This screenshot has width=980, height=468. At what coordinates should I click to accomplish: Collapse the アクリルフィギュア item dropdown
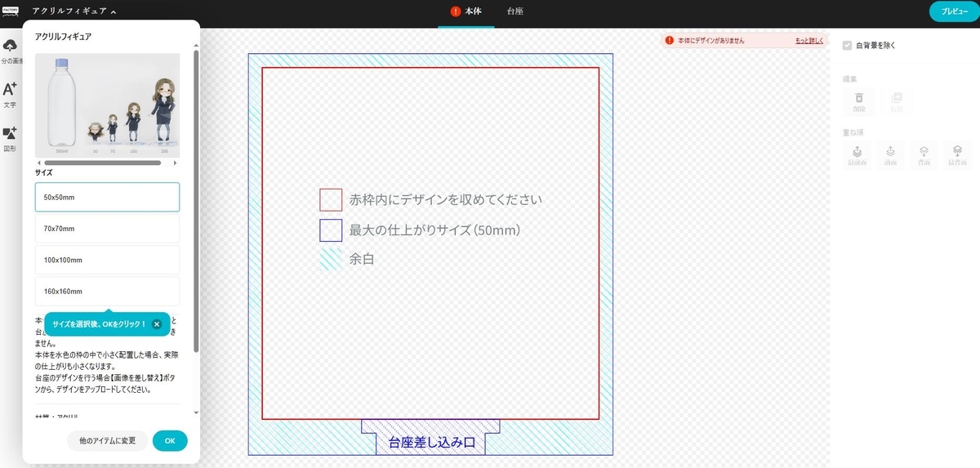point(74,11)
